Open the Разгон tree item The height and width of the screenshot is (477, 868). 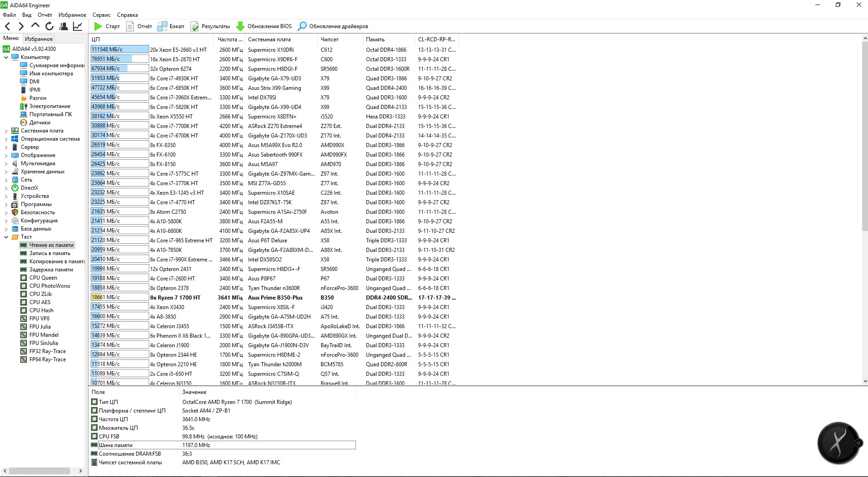(33, 98)
